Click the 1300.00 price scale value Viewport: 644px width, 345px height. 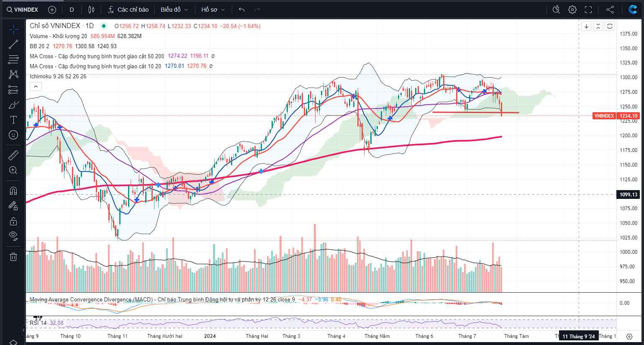tap(629, 77)
